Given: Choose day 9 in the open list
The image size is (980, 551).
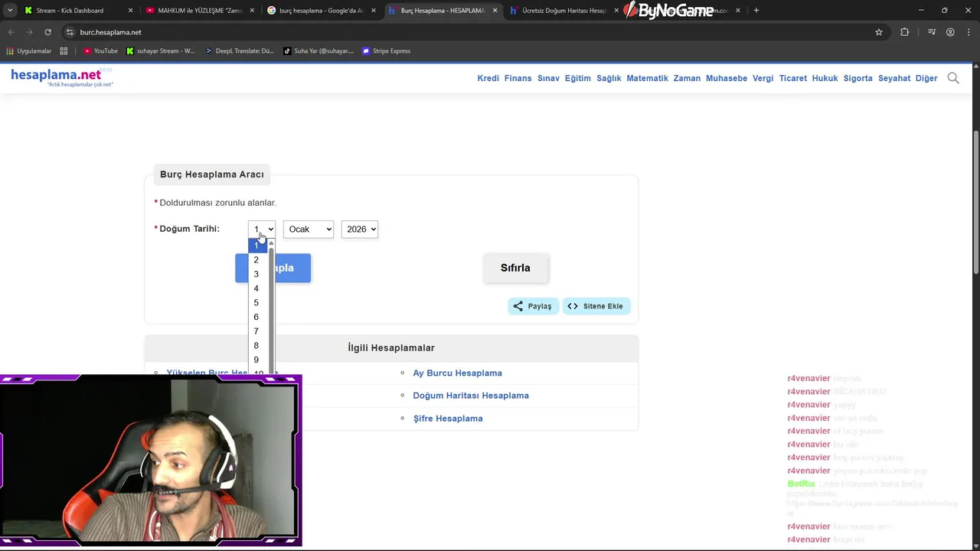Looking at the screenshot, I should 259,360.
